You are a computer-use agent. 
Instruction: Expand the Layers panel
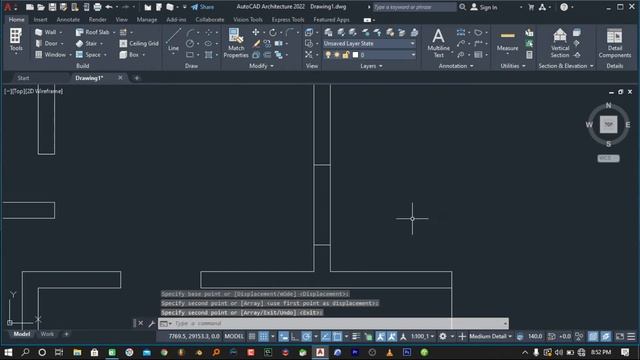click(371, 66)
